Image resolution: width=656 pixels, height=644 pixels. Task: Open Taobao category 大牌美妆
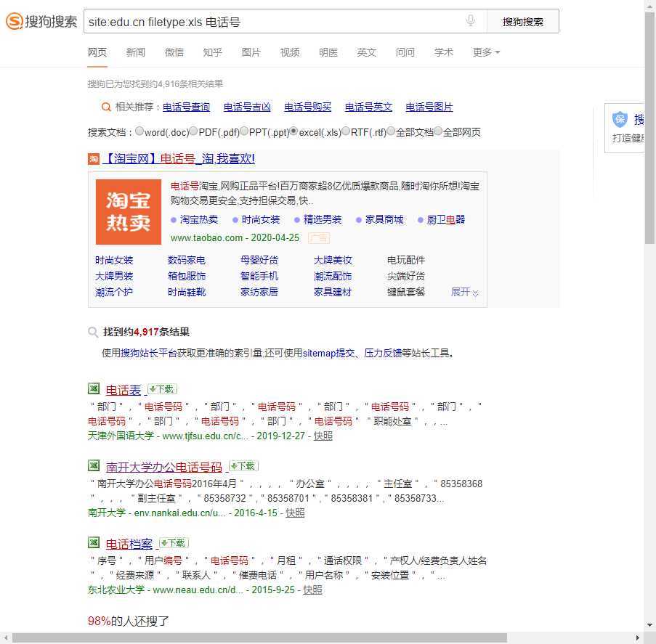pos(333,260)
